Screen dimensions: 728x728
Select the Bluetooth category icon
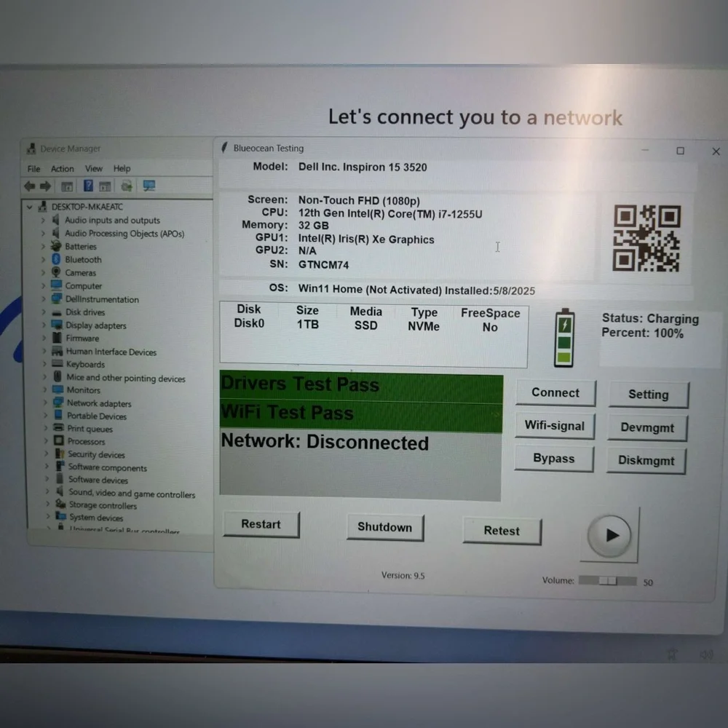(56, 259)
